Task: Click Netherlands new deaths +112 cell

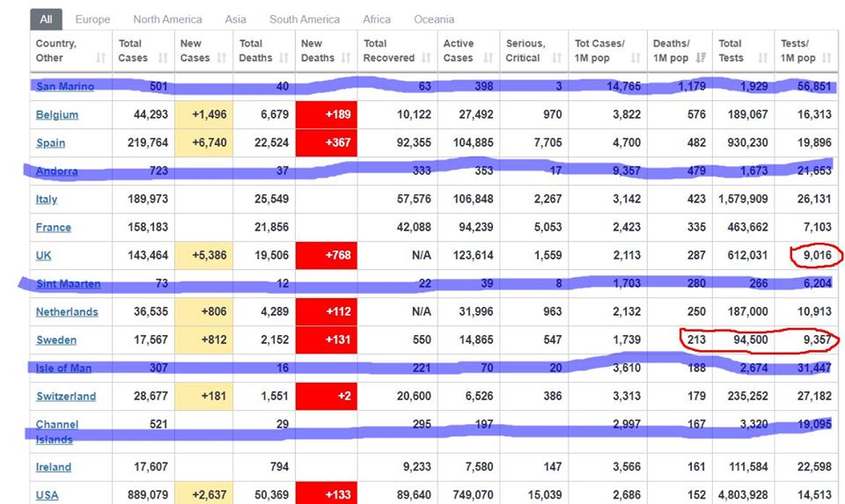Action: coord(326,311)
